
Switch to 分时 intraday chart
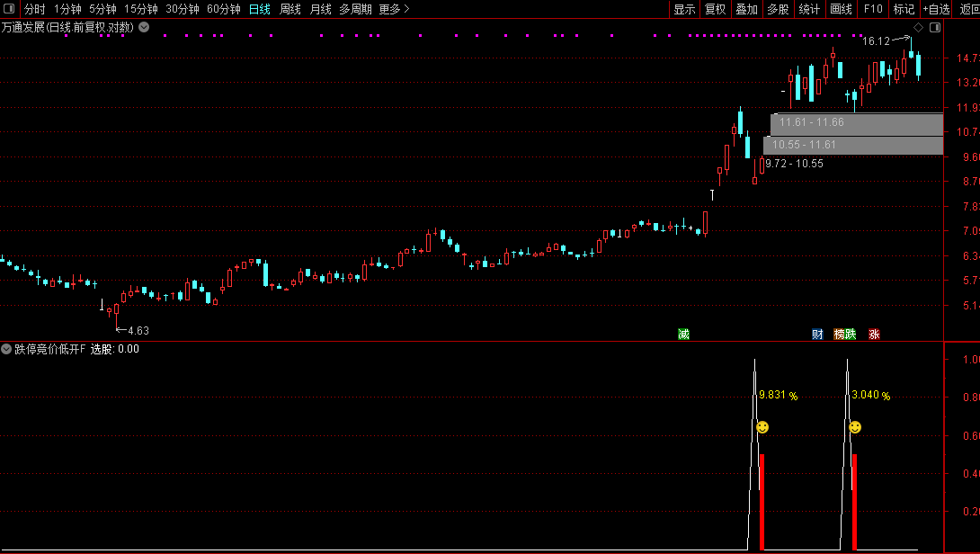coord(35,9)
